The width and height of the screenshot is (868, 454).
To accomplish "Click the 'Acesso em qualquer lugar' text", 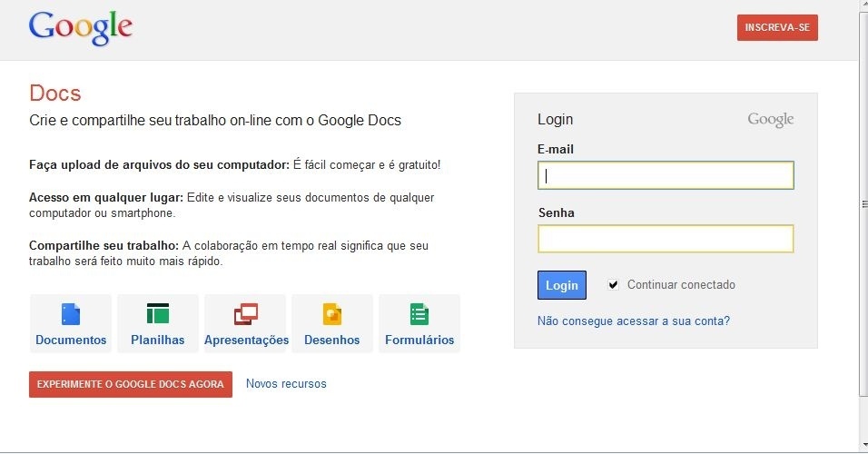I will click(x=105, y=198).
